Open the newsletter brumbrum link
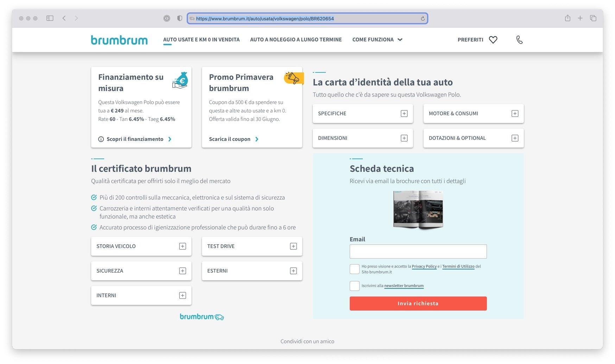 click(x=404, y=286)
